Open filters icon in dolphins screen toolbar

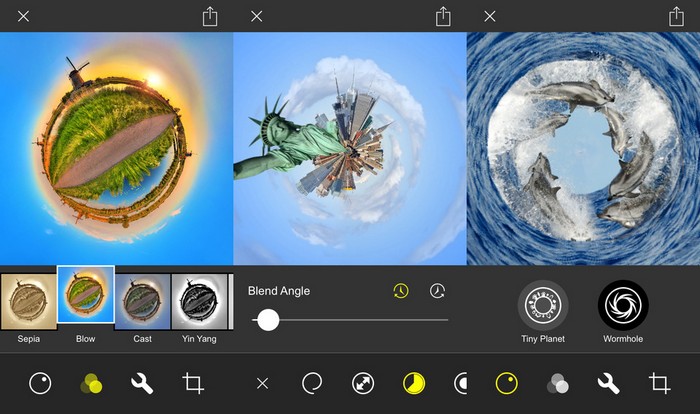[558, 383]
